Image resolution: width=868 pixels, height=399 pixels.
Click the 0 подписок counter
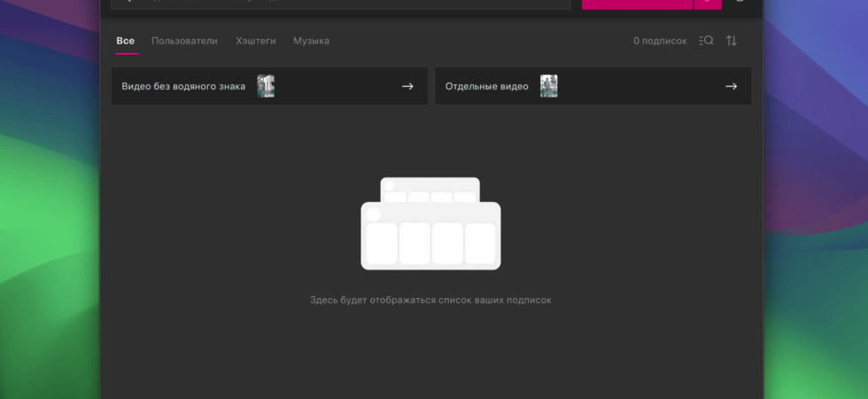[x=660, y=41]
